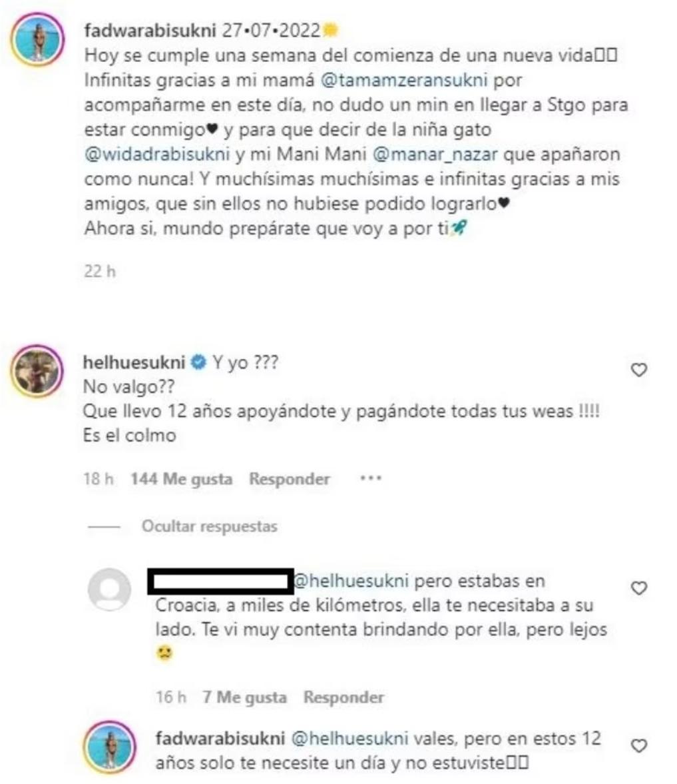Click @helhuesukni mention in fadwarabisukni's reply

click(349, 739)
